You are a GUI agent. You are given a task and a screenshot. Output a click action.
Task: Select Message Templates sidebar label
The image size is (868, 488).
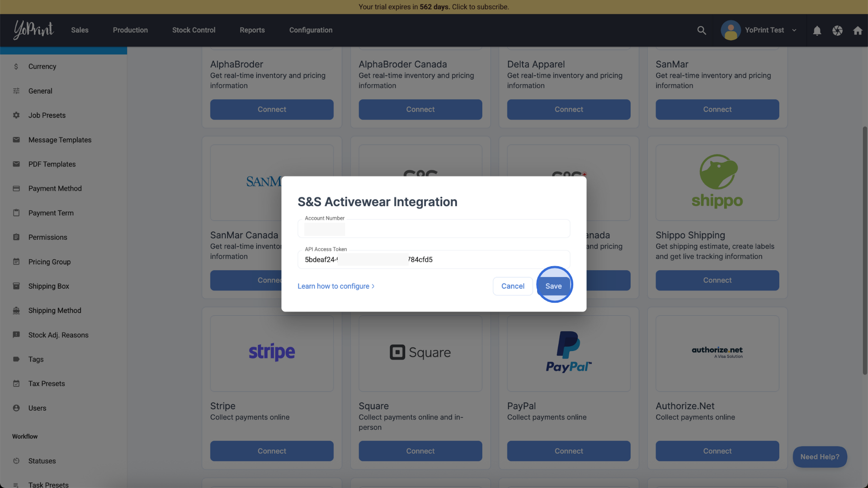coord(60,140)
